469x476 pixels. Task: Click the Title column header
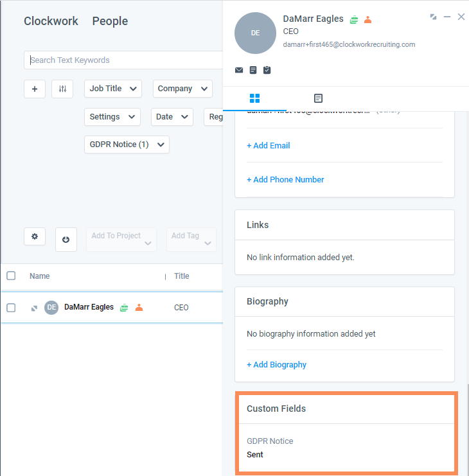pyautogui.click(x=182, y=276)
